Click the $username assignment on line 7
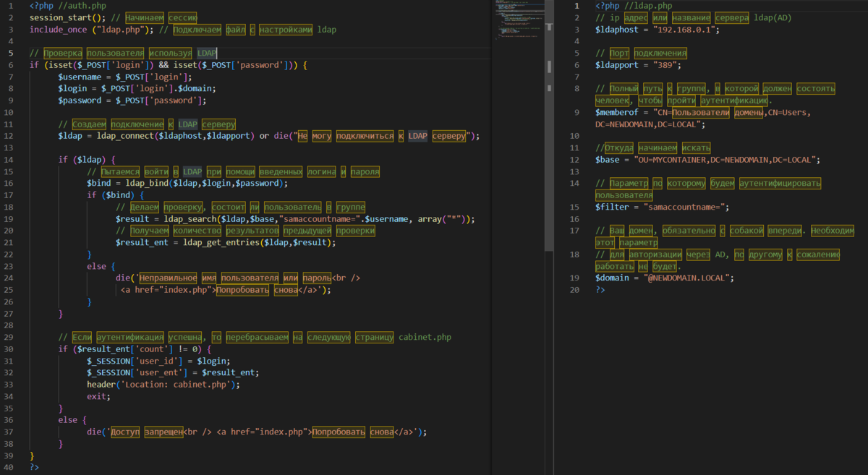This screenshot has width=868, height=475. click(125, 77)
